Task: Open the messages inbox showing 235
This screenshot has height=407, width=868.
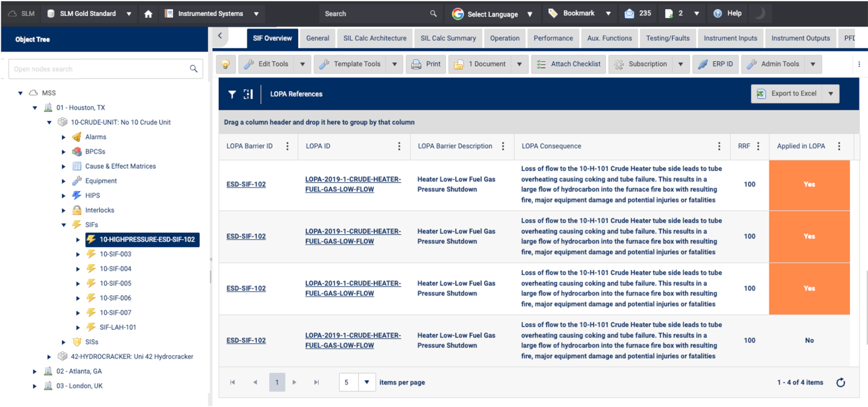Action: coord(637,14)
